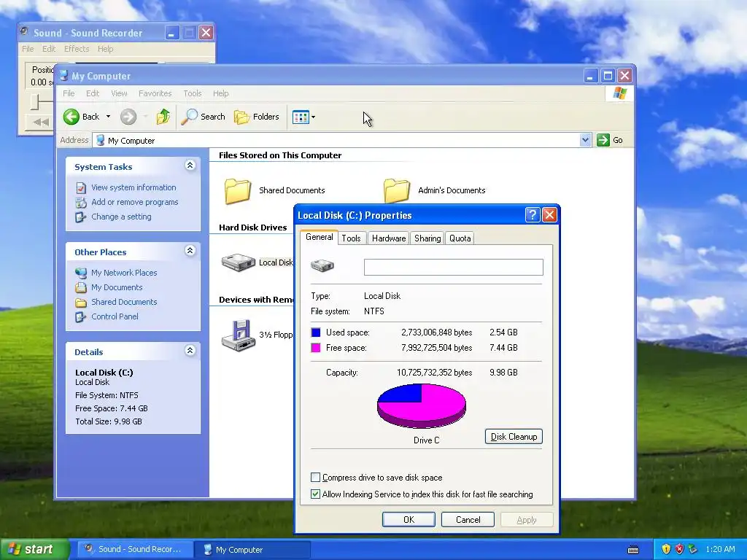Click the disk usage pie chart

[x=421, y=405]
